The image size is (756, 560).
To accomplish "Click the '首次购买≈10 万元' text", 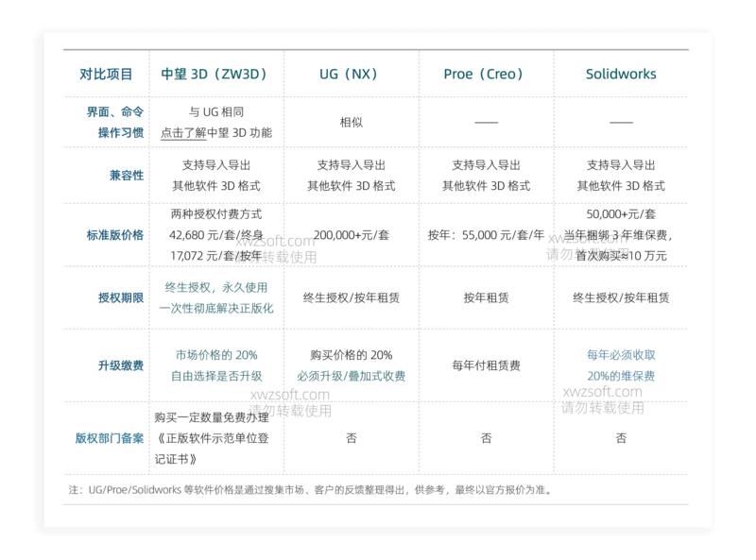I will coord(621,256).
